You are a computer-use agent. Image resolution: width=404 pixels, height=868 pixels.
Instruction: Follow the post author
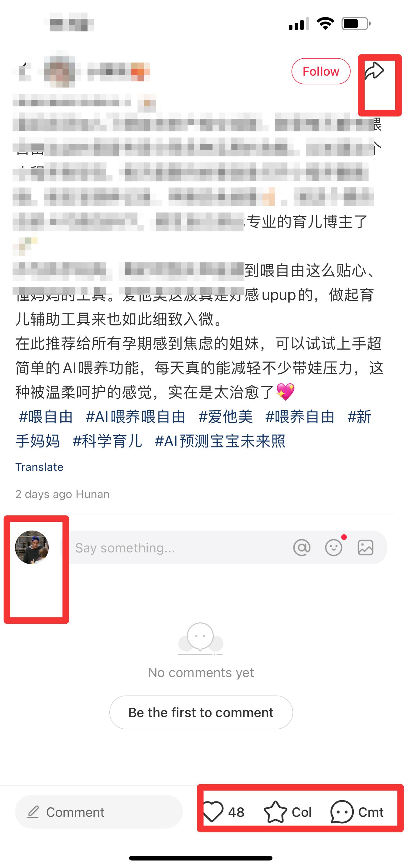pos(321,71)
